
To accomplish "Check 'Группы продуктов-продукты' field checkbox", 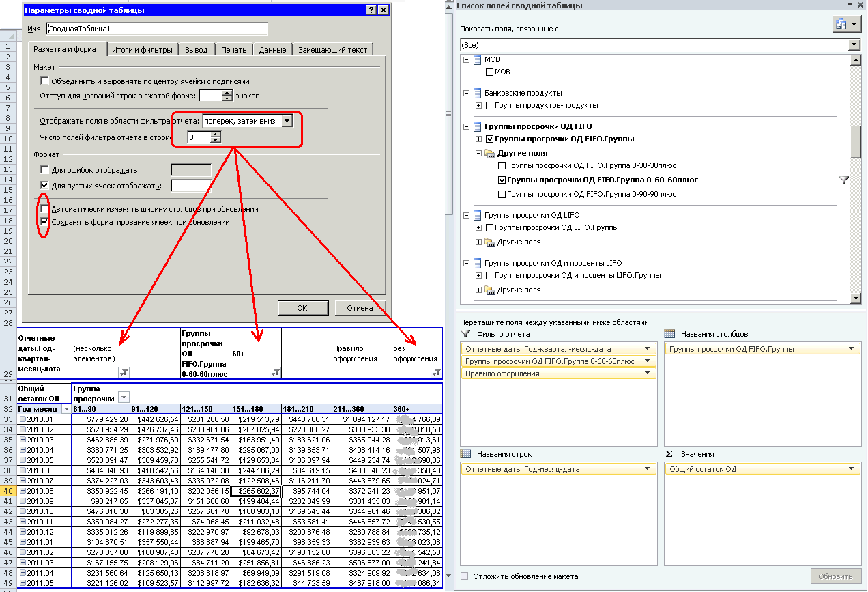I will [x=489, y=105].
